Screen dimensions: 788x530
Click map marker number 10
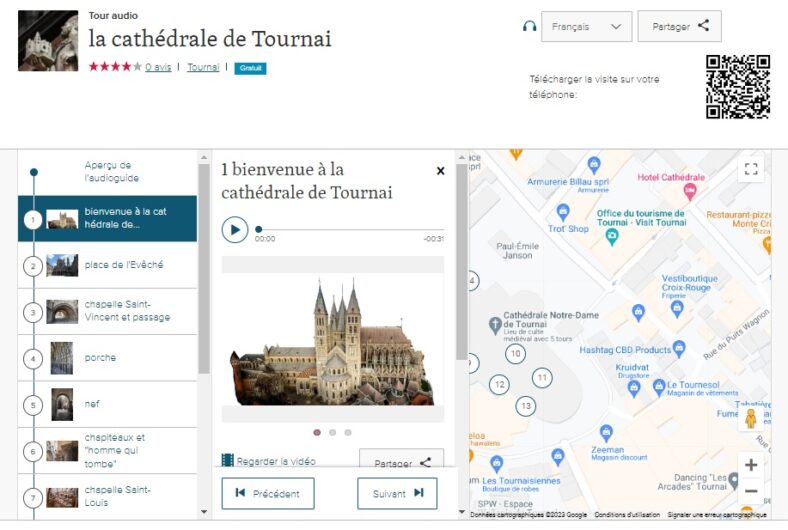pyautogui.click(x=515, y=353)
